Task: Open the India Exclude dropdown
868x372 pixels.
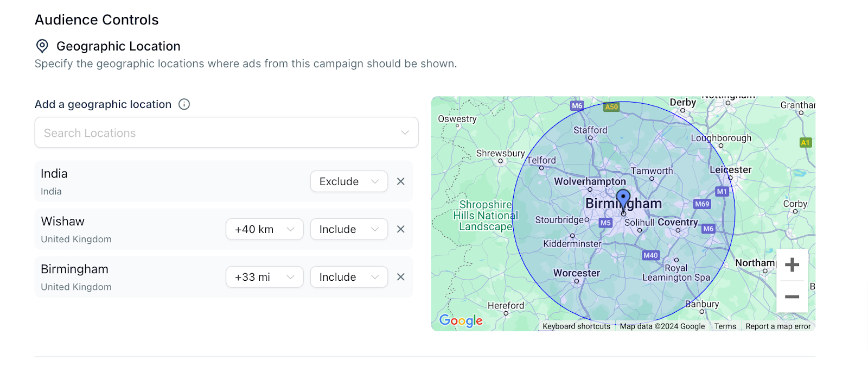Action: (x=349, y=181)
